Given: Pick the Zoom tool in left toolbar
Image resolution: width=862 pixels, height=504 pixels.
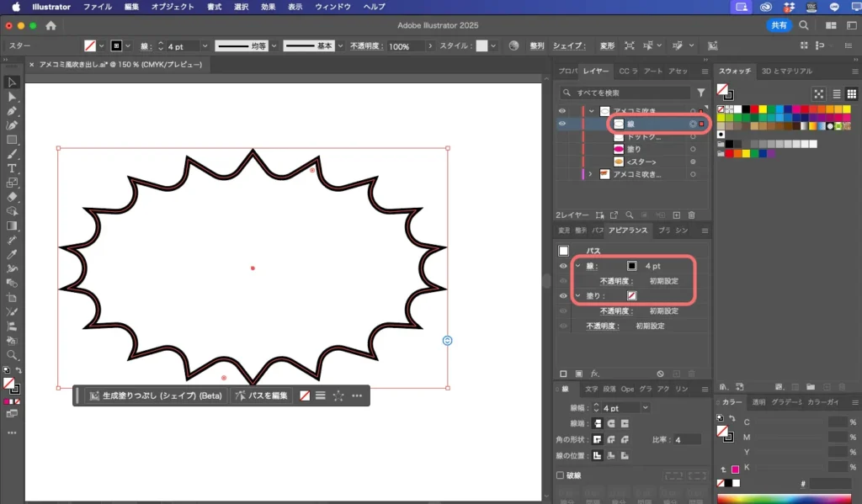Looking at the screenshot, I should 12,355.
